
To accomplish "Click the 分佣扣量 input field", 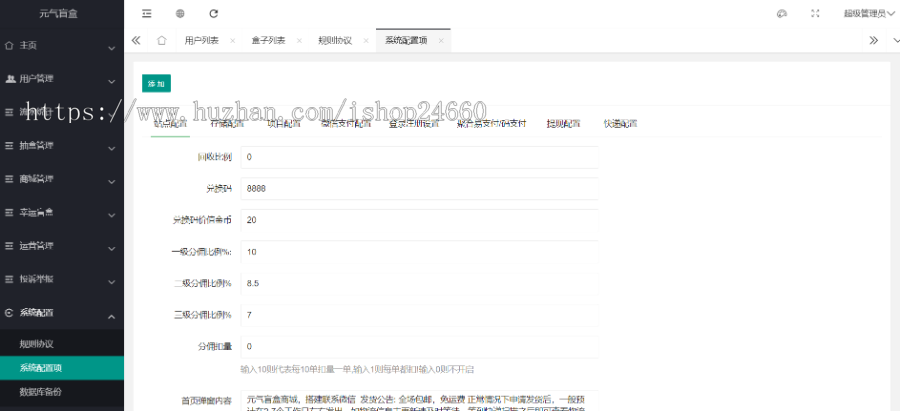I will (419, 346).
